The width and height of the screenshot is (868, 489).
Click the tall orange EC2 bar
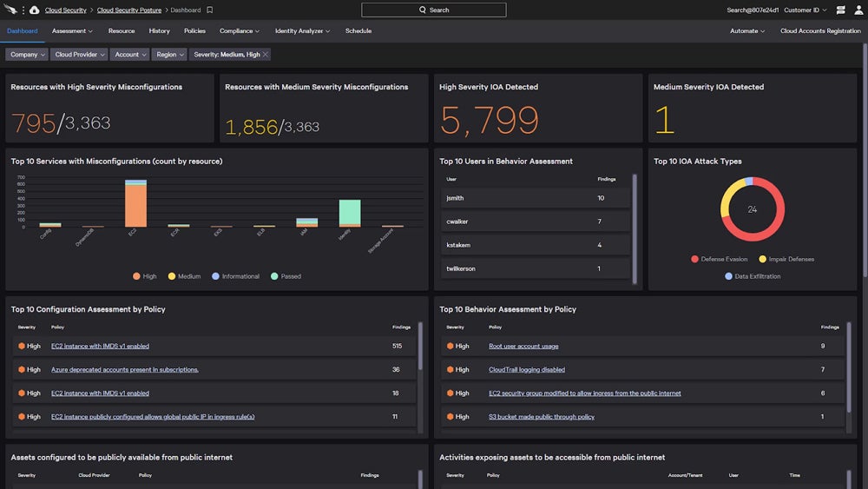coord(135,206)
